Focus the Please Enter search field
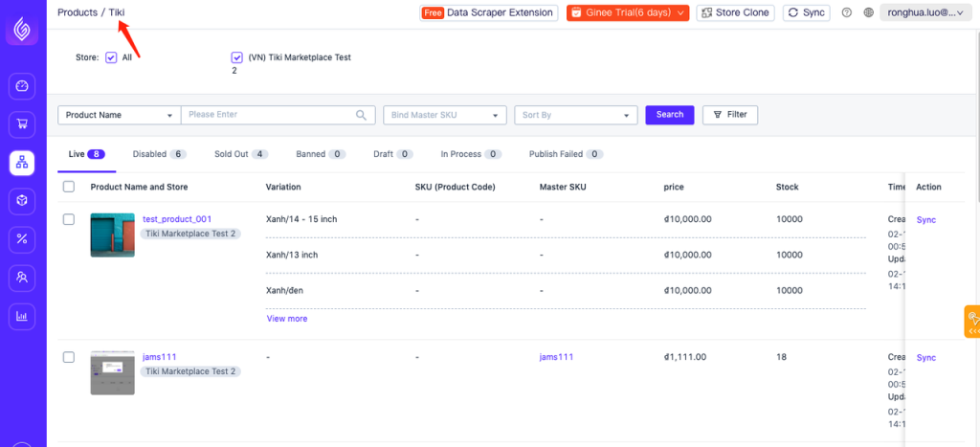Screen dimensions: 980x447 pos(269,115)
